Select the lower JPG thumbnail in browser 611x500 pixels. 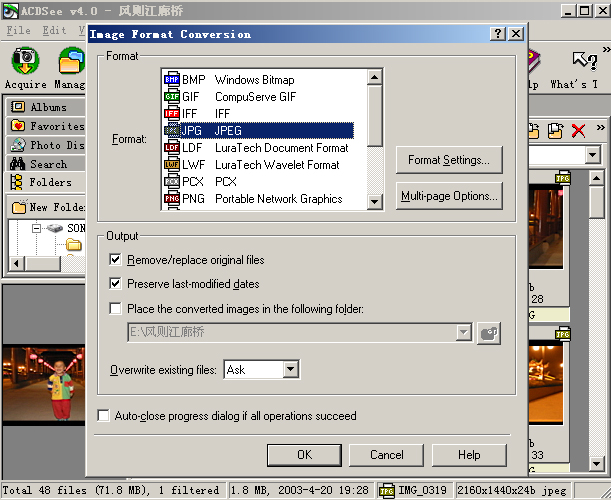pos(546,382)
